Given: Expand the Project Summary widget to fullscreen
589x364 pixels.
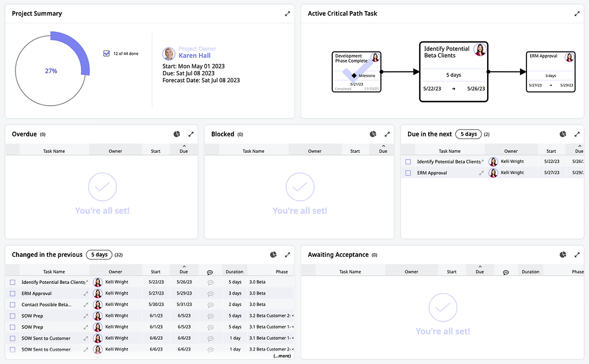Looking at the screenshot, I should [x=287, y=13].
